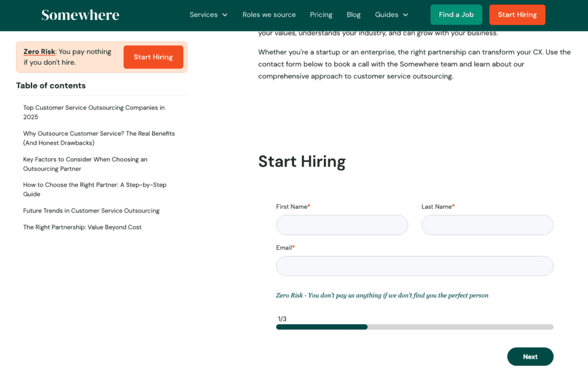Click the Next button on form
The width and height of the screenshot is (588, 376).
pyautogui.click(x=530, y=356)
